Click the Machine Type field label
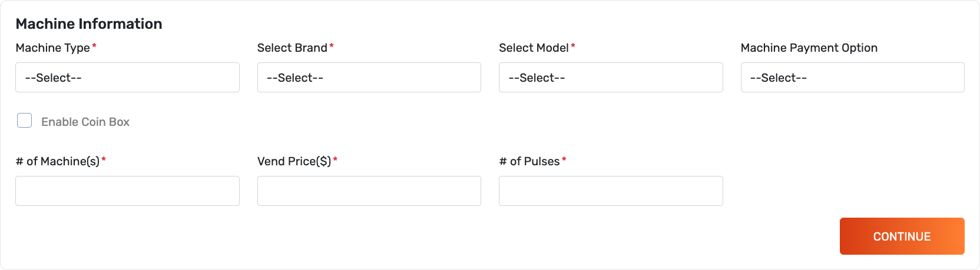 point(52,48)
